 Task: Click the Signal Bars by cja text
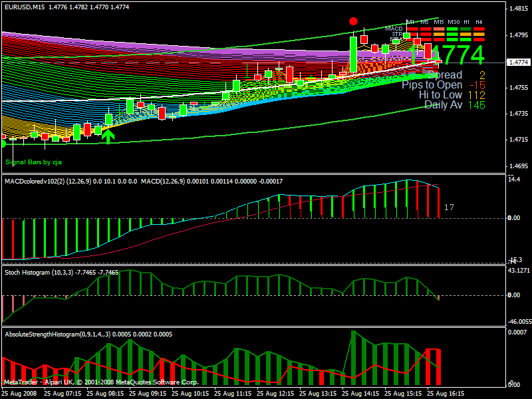tap(33, 162)
